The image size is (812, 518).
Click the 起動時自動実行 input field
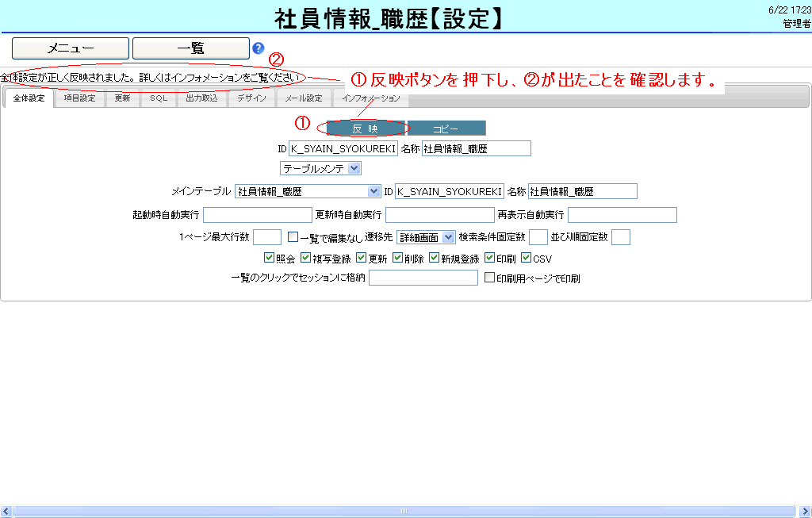258,215
